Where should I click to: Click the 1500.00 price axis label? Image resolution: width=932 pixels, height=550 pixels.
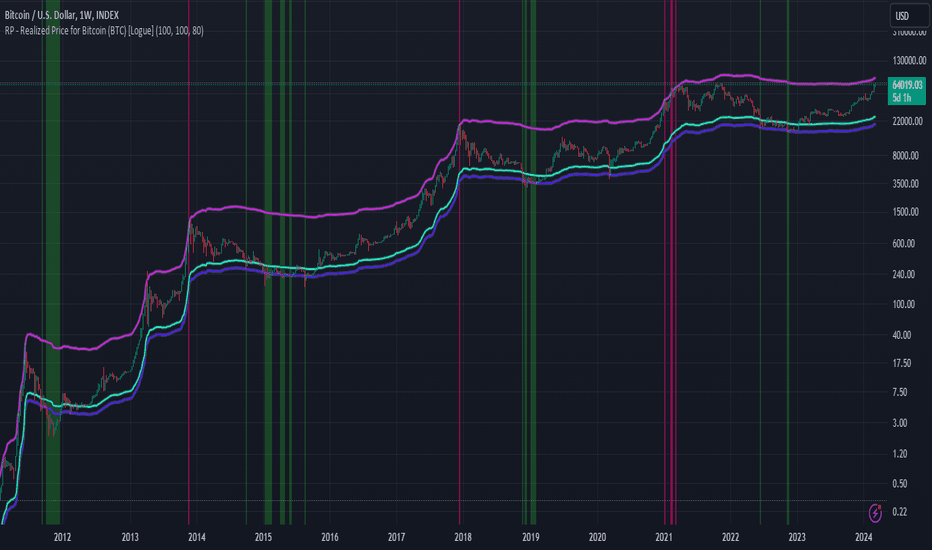pos(905,212)
